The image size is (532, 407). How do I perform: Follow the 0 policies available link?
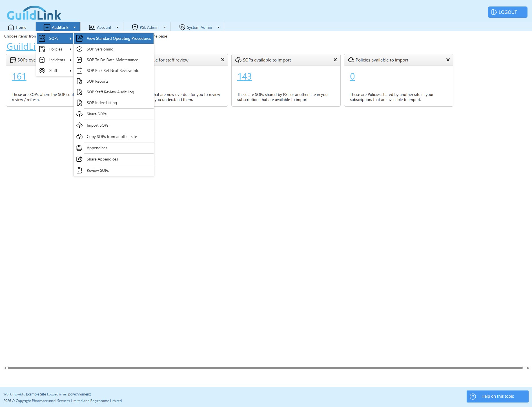coord(352,76)
